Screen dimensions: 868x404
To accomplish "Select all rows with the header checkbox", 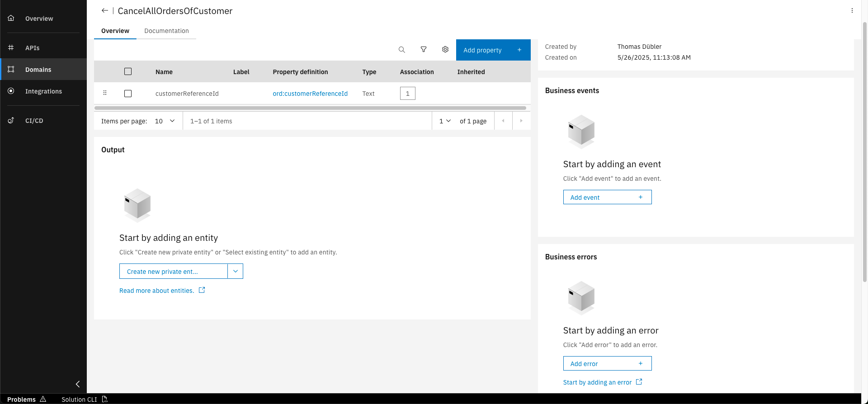I will pyautogui.click(x=128, y=71).
